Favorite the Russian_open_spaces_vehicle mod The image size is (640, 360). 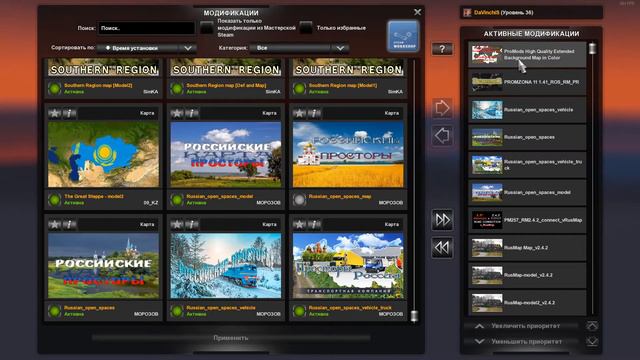177,224
